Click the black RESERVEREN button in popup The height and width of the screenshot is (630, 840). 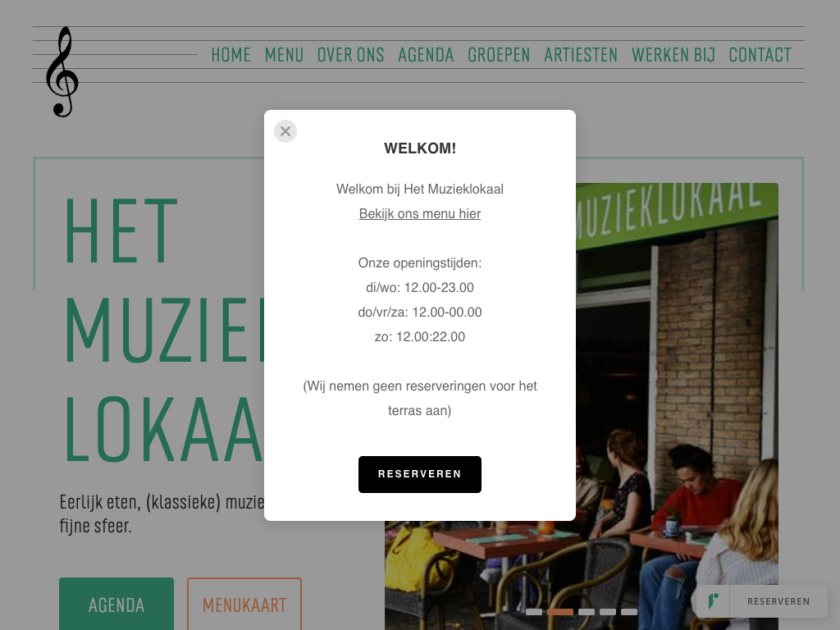(420, 475)
